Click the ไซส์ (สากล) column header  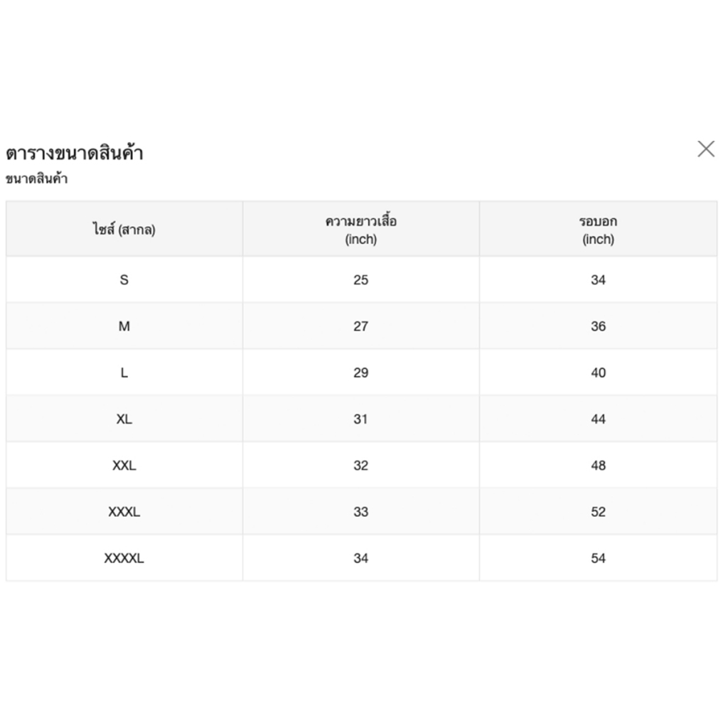124,230
